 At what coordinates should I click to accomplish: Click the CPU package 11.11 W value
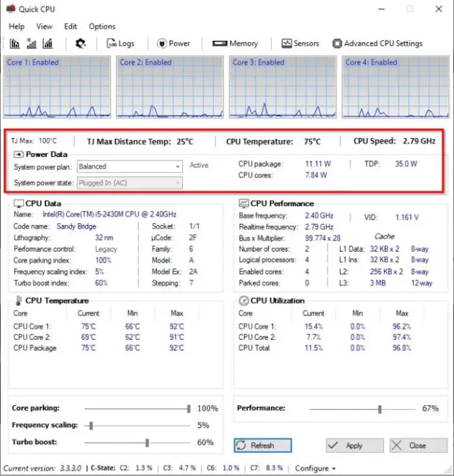pyautogui.click(x=318, y=164)
